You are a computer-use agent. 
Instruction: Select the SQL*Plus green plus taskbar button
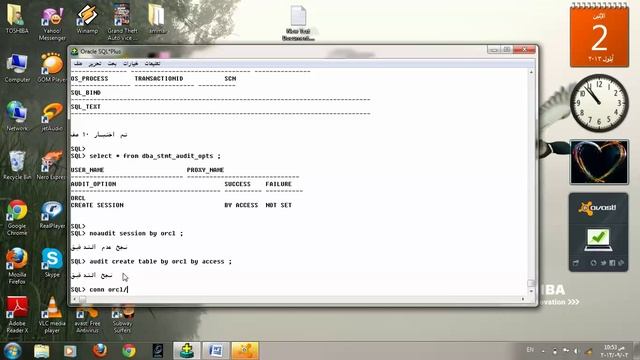point(187,351)
